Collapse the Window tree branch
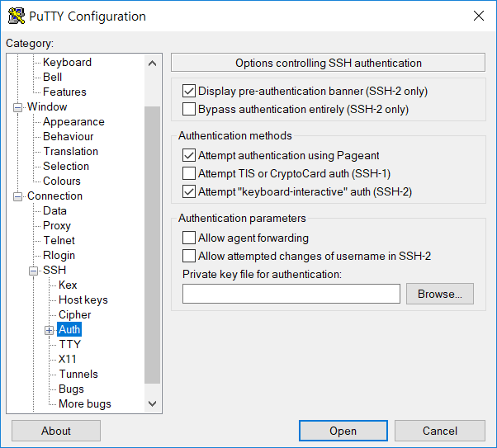The height and width of the screenshot is (448, 497). click(x=18, y=107)
